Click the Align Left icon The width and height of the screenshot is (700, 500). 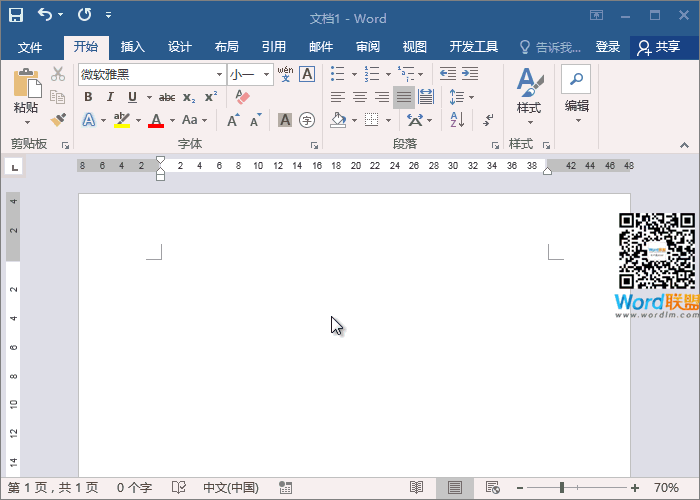[x=338, y=97]
